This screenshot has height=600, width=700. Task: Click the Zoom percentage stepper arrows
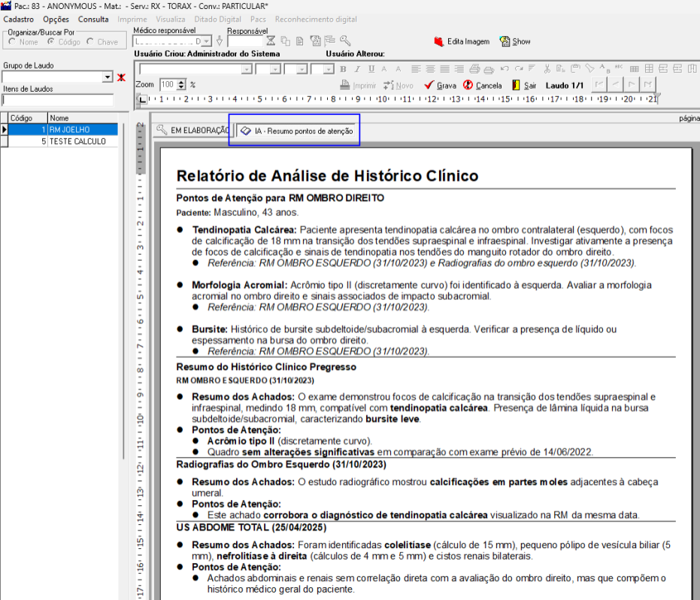click(x=180, y=85)
